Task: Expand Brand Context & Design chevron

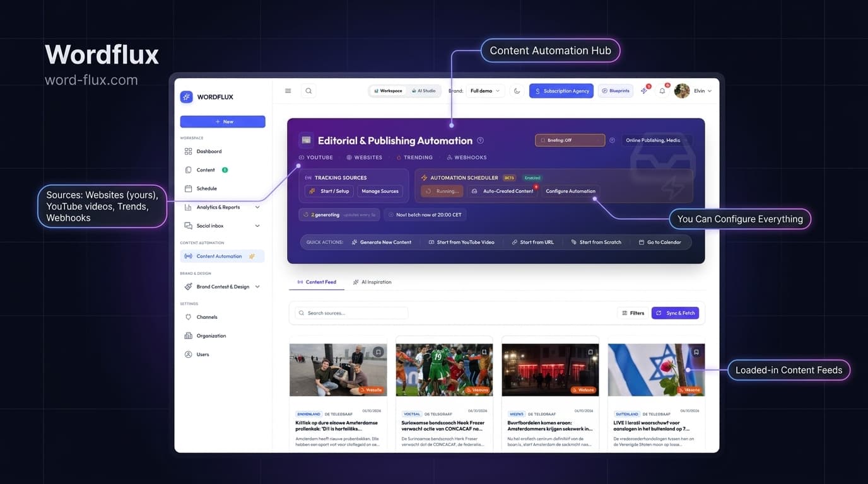Action: click(257, 287)
